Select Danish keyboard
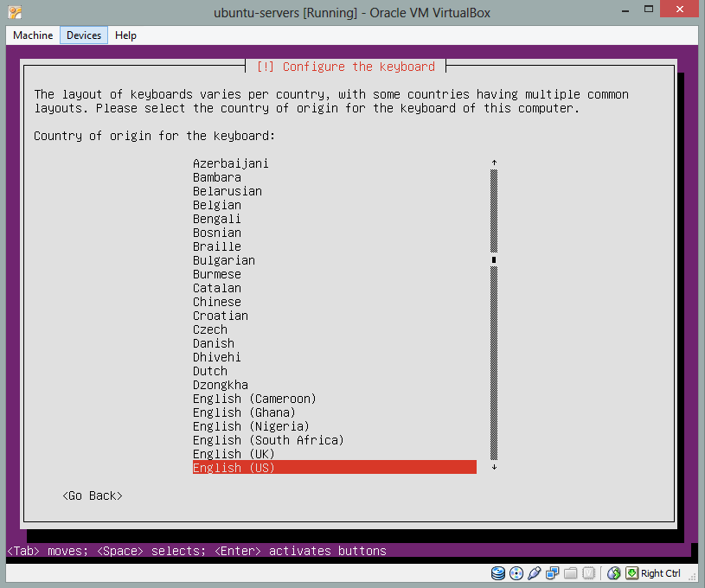 click(214, 343)
